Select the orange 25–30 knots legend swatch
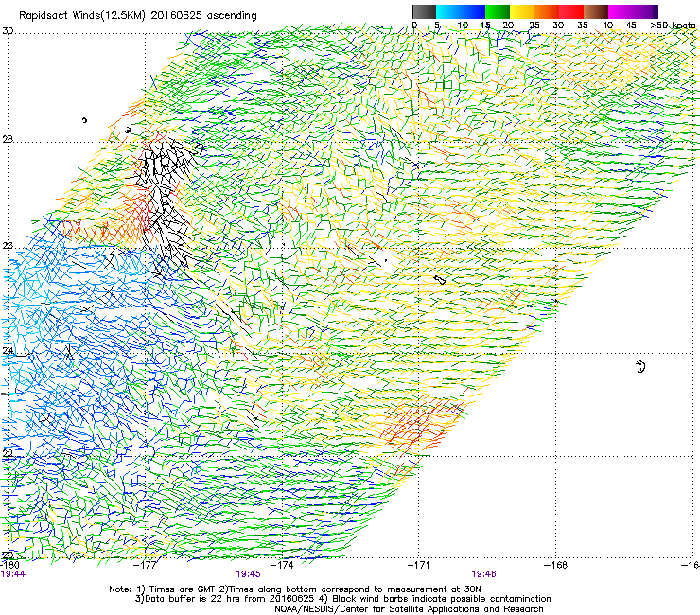The image size is (700, 615). tap(547, 11)
